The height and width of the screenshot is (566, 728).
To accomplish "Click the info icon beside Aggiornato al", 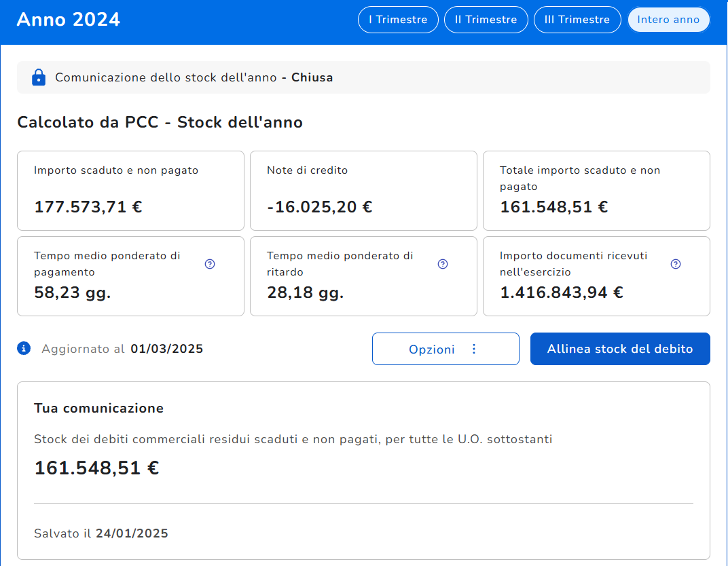I will (x=24, y=349).
